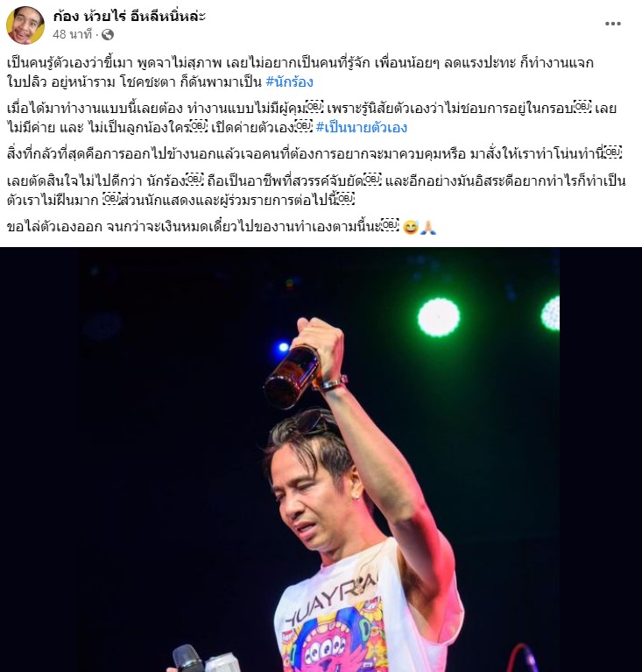Click the sunglasses on the singer's head
The image size is (642, 672).
(x=314, y=421)
